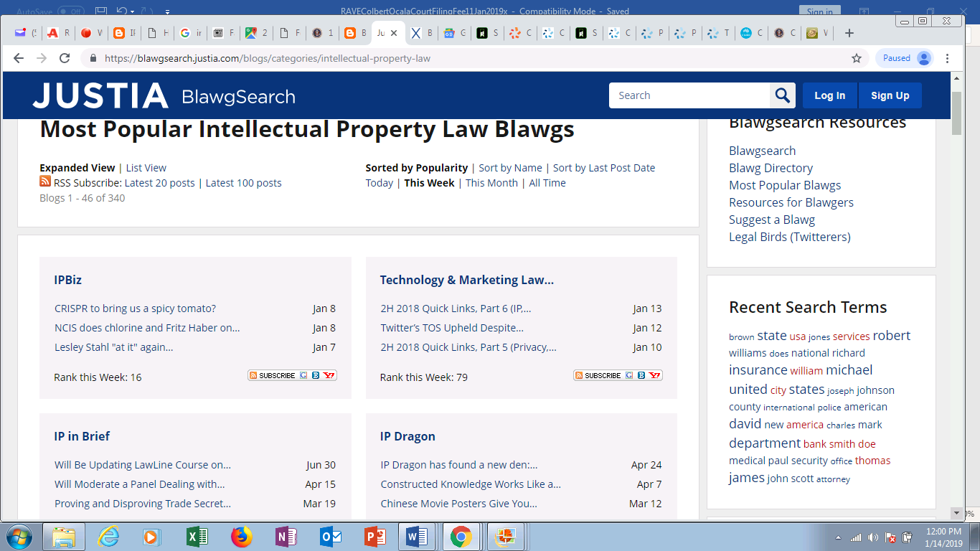The width and height of the screenshot is (980, 551).
Task: Click the magnifier search button on Justia
Action: point(782,95)
